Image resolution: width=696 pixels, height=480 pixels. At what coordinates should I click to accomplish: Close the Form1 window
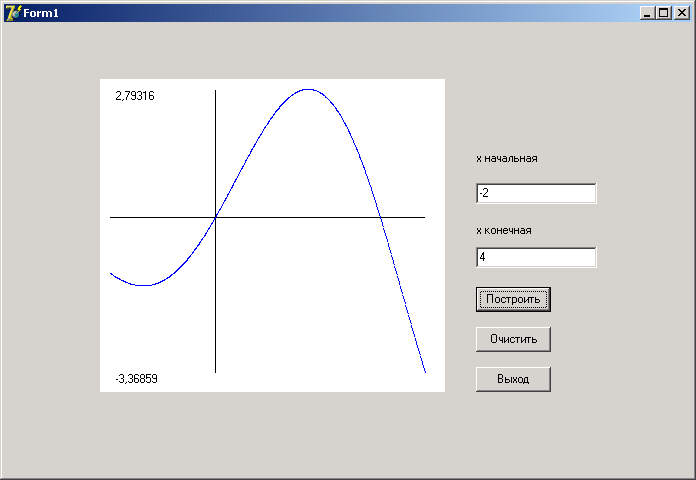(681, 13)
